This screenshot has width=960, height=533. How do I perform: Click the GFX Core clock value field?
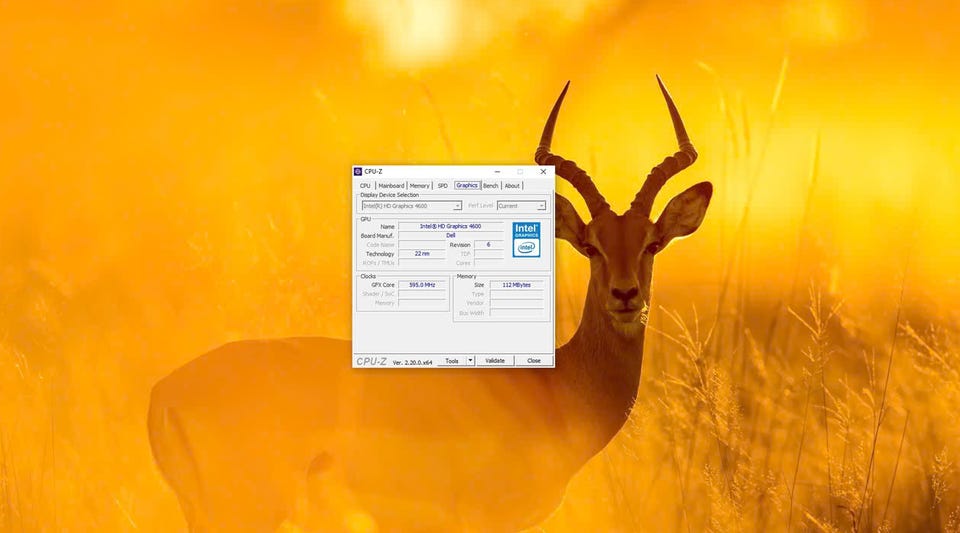pyautogui.click(x=422, y=285)
